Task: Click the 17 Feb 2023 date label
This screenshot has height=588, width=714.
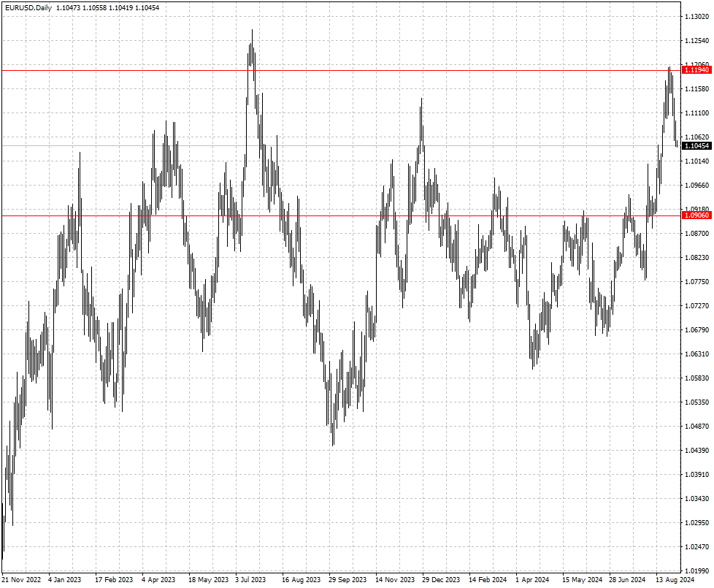Action: coord(114,580)
